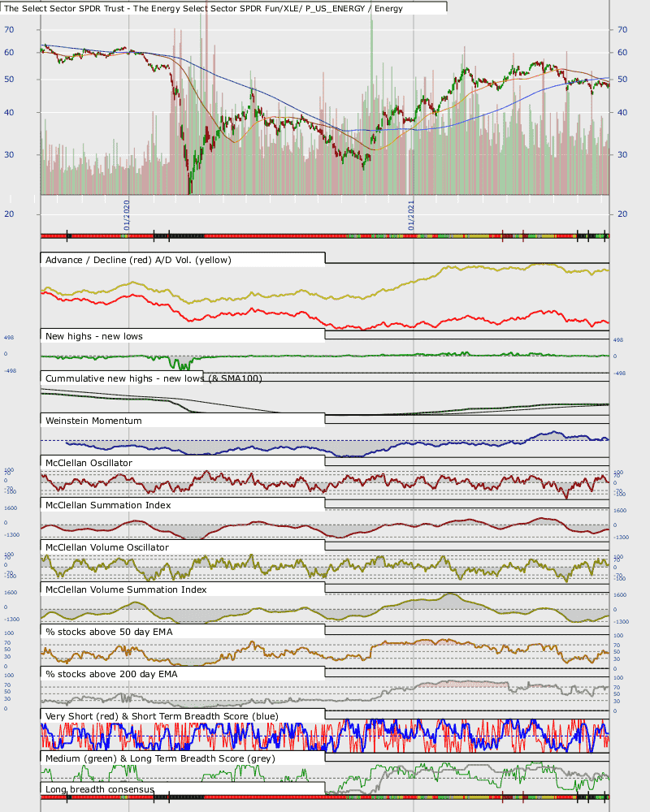Screen dimensions: 650x812
Task: Click the 'McClellan Summation Index' panel label
Action: (108, 505)
